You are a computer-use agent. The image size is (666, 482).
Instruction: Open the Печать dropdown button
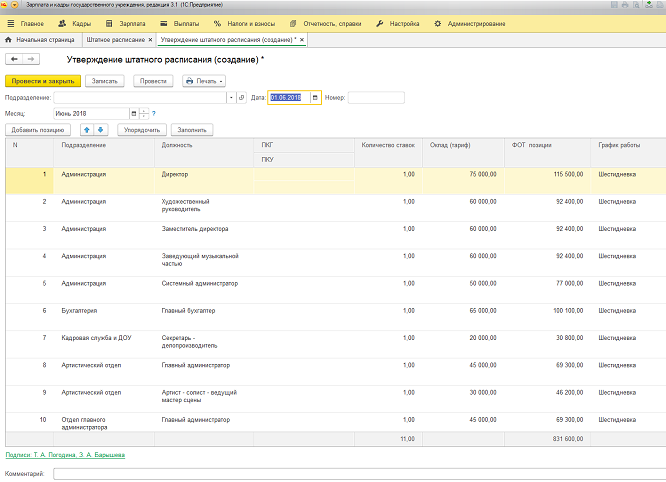pos(204,81)
